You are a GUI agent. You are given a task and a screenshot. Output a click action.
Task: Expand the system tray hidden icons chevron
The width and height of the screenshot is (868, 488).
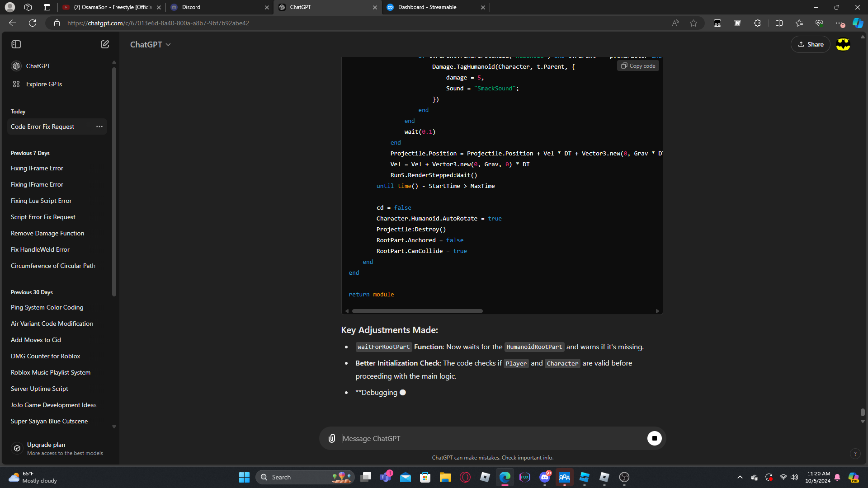tap(740, 477)
